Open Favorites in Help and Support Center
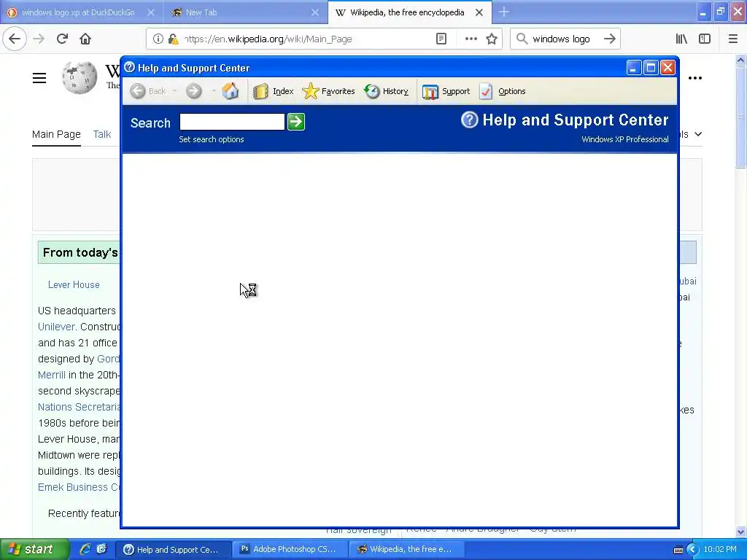The width and height of the screenshot is (747, 560). [329, 91]
